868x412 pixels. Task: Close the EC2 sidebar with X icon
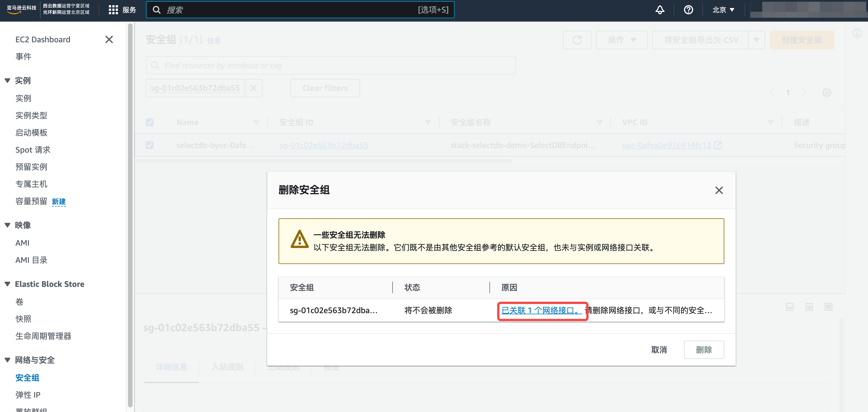pos(109,39)
